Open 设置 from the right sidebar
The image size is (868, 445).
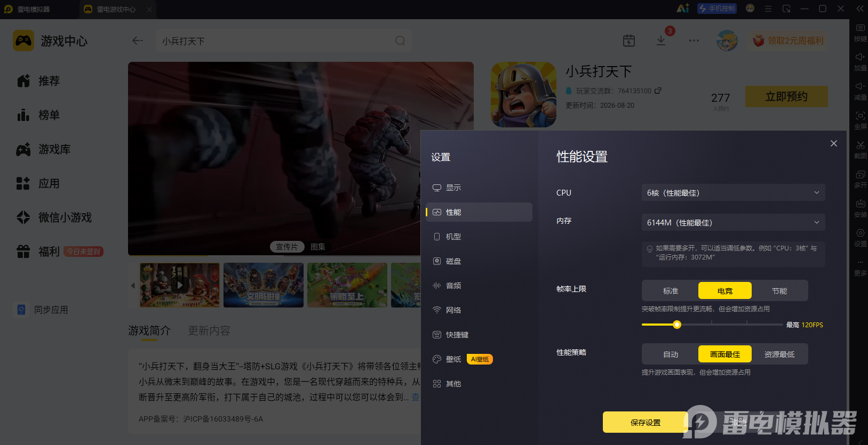tap(860, 237)
